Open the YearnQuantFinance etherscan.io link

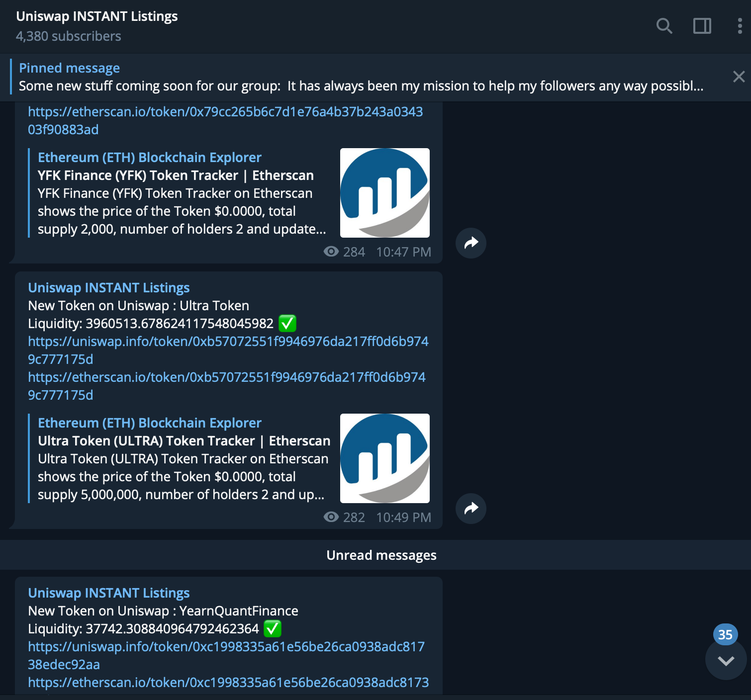tap(228, 683)
